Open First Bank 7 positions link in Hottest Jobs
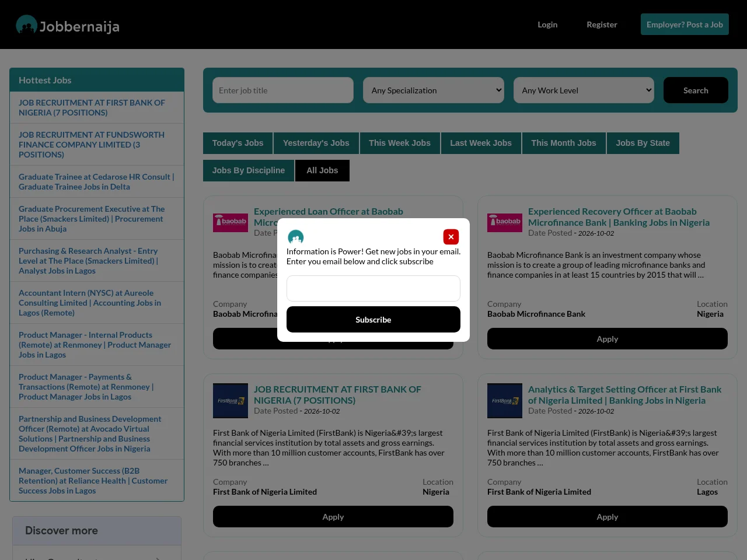747x560 pixels. point(92,107)
